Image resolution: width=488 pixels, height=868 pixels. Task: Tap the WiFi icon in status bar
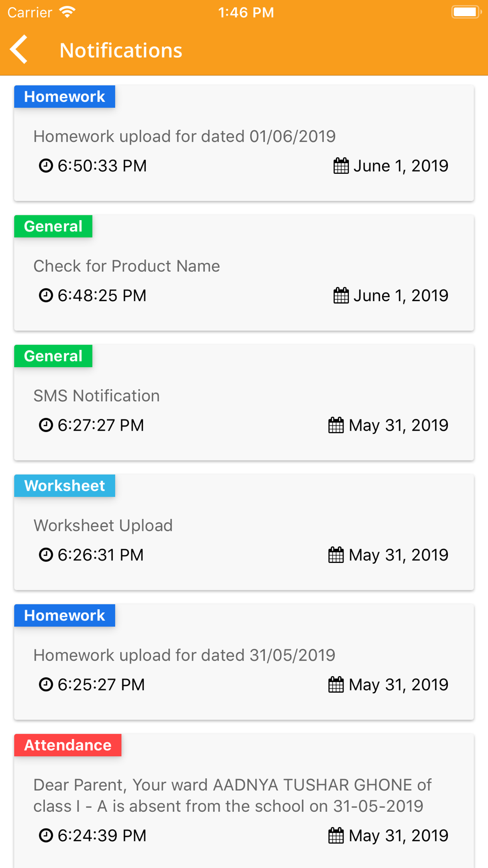coord(67,12)
